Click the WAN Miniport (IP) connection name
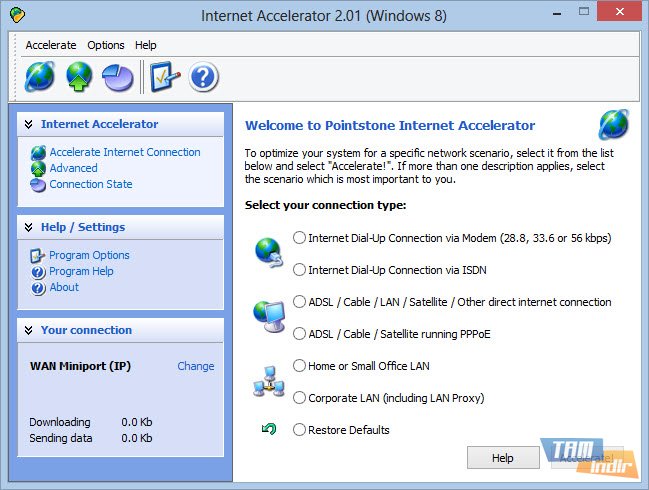Viewport: 649px width, 490px height. [80, 366]
